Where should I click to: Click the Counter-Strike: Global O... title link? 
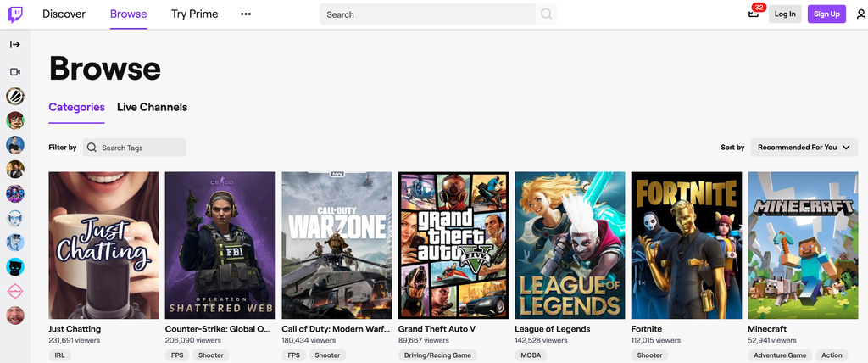(218, 328)
